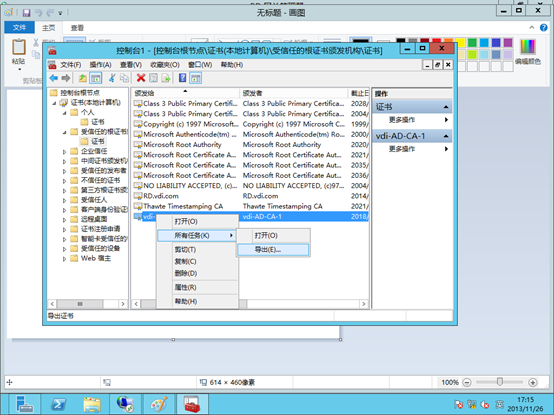
Task: Toggle the Show/Hide Console Tree icon
Action: point(95,78)
